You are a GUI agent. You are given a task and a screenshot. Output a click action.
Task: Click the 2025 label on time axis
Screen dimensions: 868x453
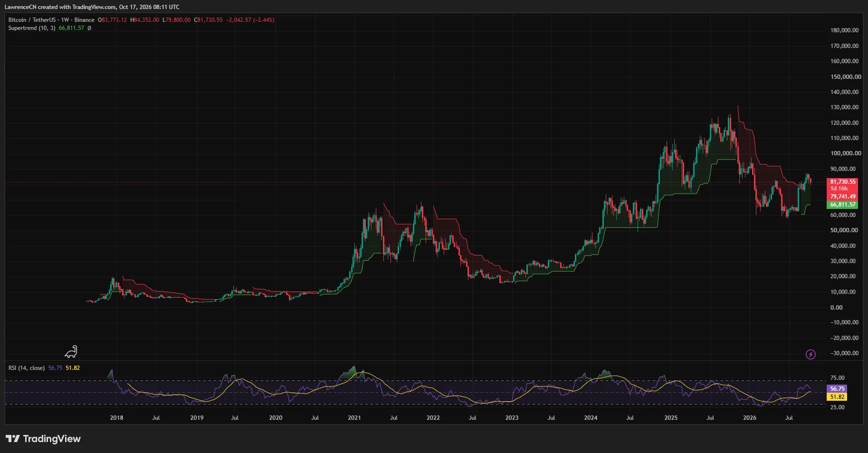click(671, 418)
